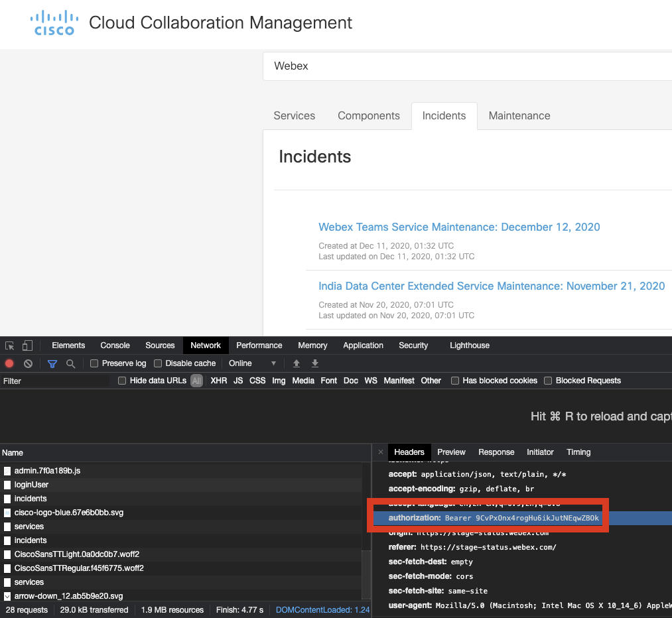Click the referer header line
The height and width of the screenshot is (618, 672).
pyautogui.click(x=472, y=547)
